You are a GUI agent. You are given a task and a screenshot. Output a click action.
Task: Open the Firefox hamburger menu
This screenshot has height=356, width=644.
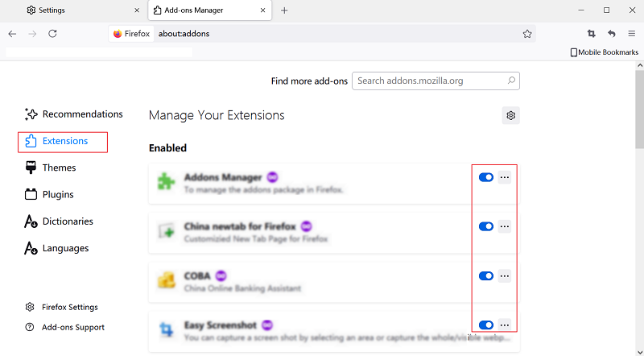pyautogui.click(x=632, y=34)
